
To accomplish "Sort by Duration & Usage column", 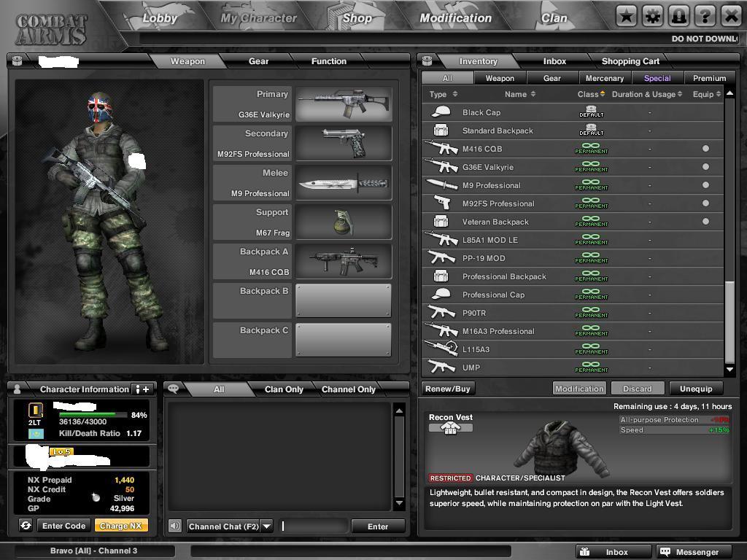I will pyautogui.click(x=647, y=94).
